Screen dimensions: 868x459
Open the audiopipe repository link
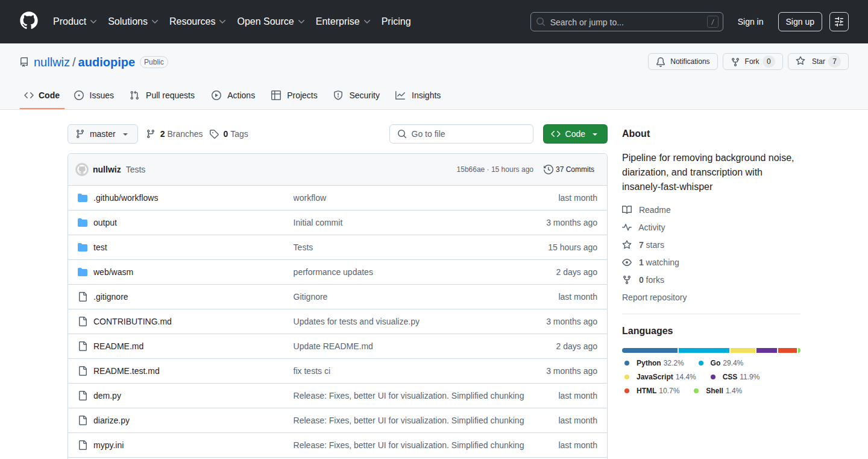coord(107,62)
